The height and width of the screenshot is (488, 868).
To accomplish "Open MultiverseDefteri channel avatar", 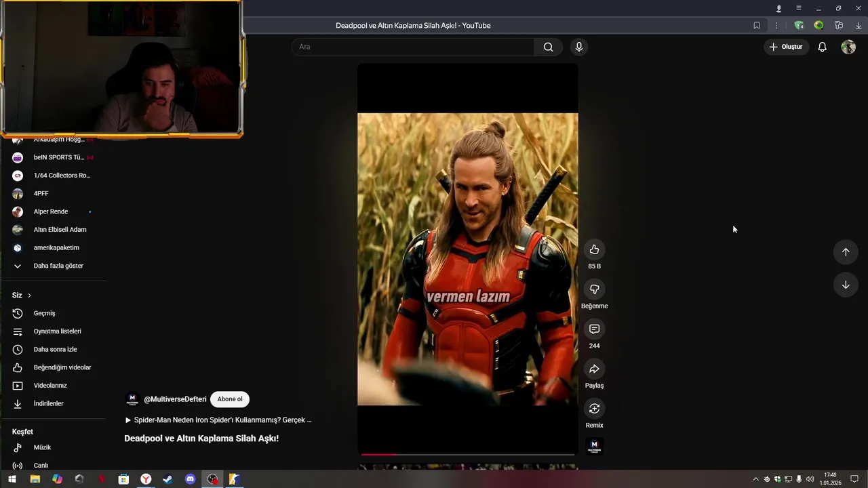I will tap(132, 399).
